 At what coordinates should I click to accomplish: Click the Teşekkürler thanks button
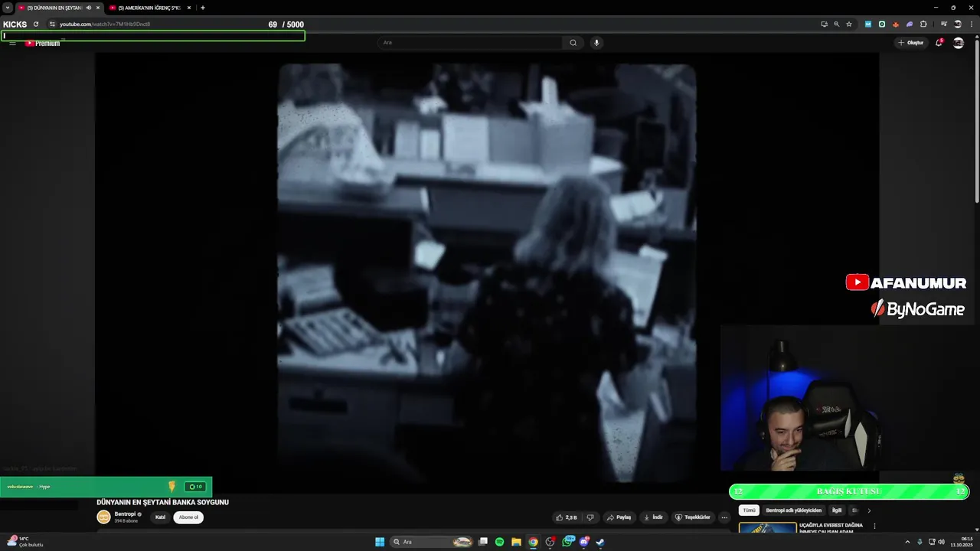[693, 517]
